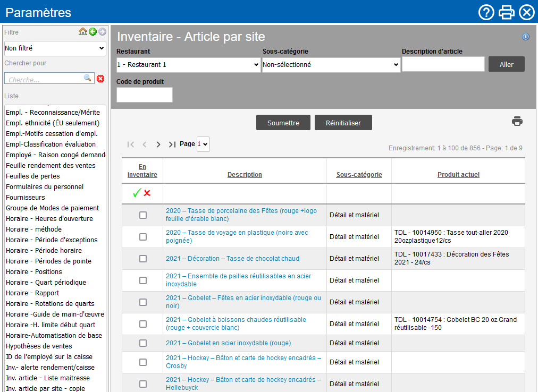Open the Restaurant dropdown
The height and width of the screenshot is (392, 538).
pyautogui.click(x=188, y=65)
